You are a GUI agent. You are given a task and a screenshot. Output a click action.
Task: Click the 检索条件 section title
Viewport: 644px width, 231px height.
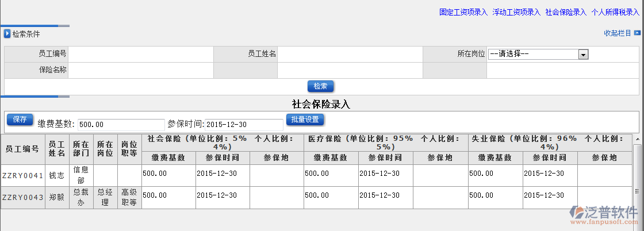point(26,34)
